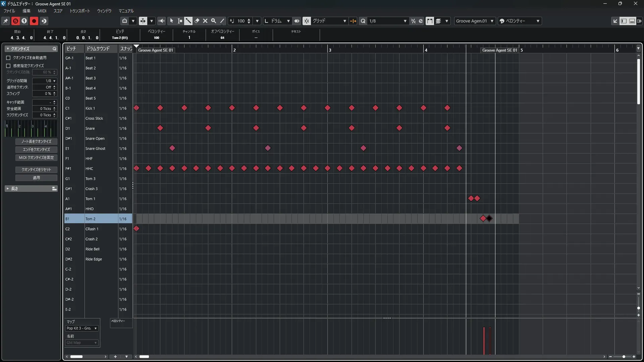
Task: Click the Solo Editor button
Action: (15, 21)
